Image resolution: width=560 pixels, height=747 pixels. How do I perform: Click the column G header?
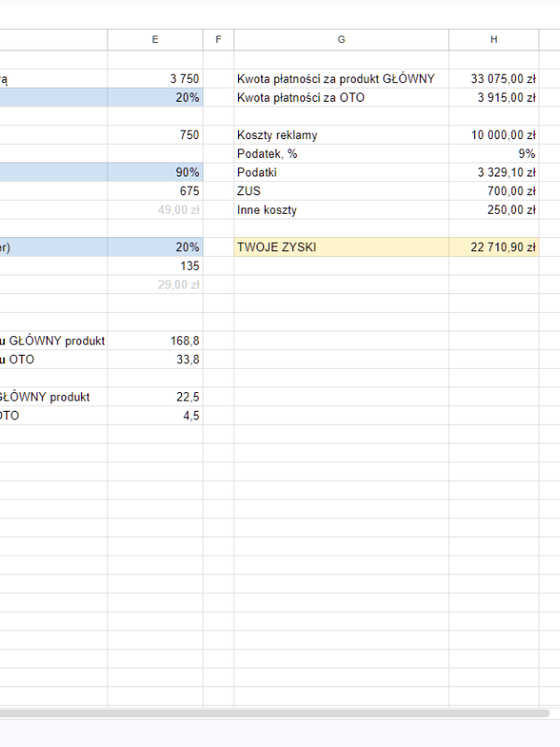[341, 39]
